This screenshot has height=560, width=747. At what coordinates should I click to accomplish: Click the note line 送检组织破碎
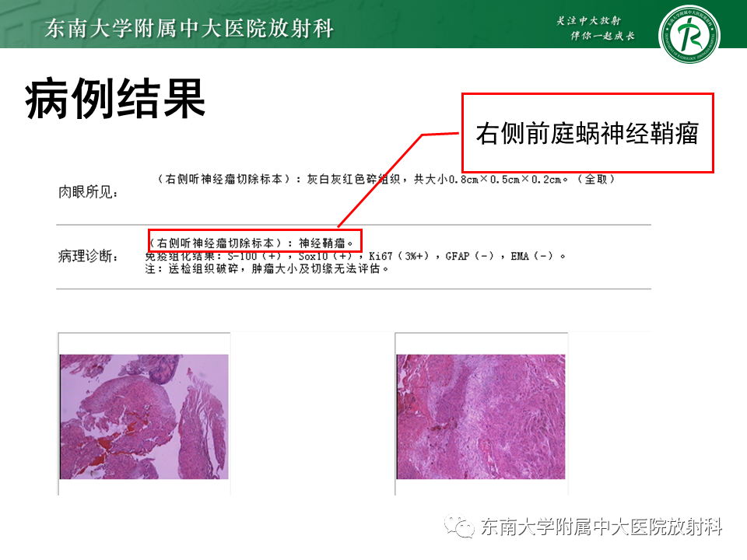[267, 269]
